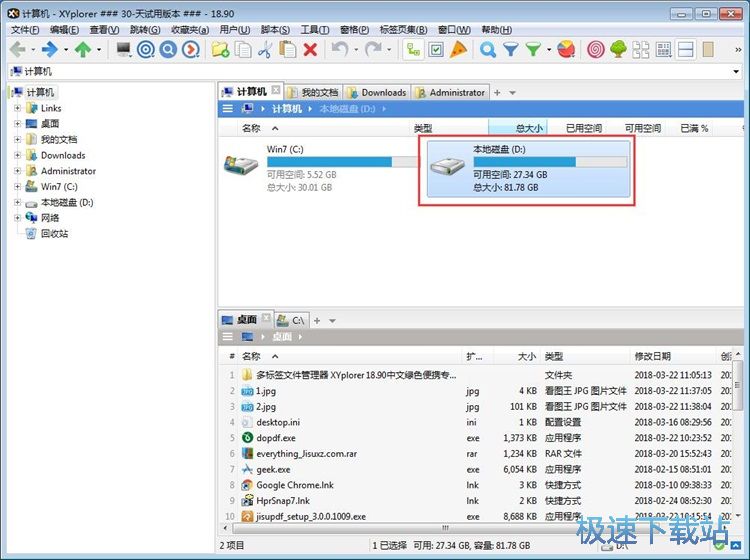Expand the Win7 (C:) tree node

[17, 187]
